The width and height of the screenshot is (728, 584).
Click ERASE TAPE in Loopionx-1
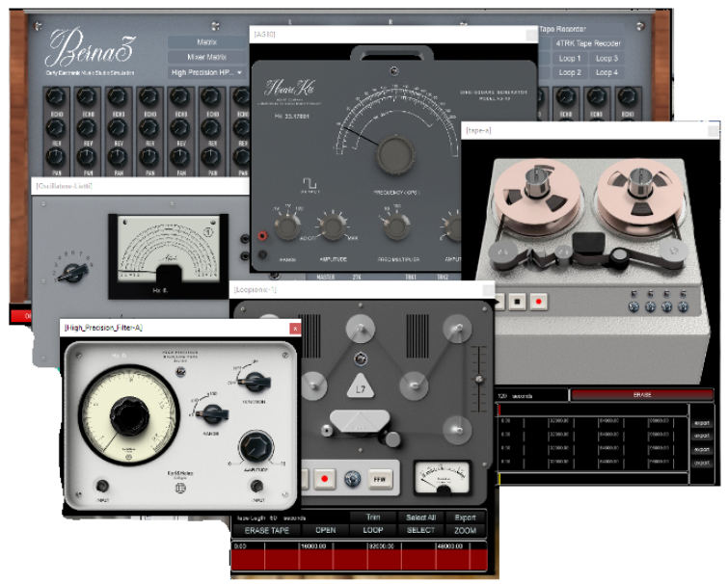266,530
